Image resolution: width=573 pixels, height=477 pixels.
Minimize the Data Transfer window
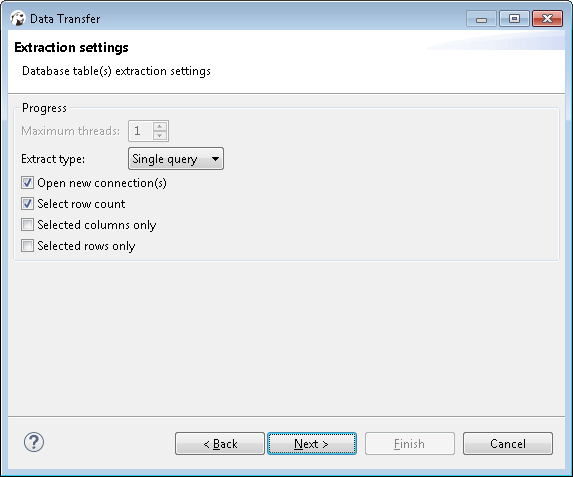coord(481,19)
